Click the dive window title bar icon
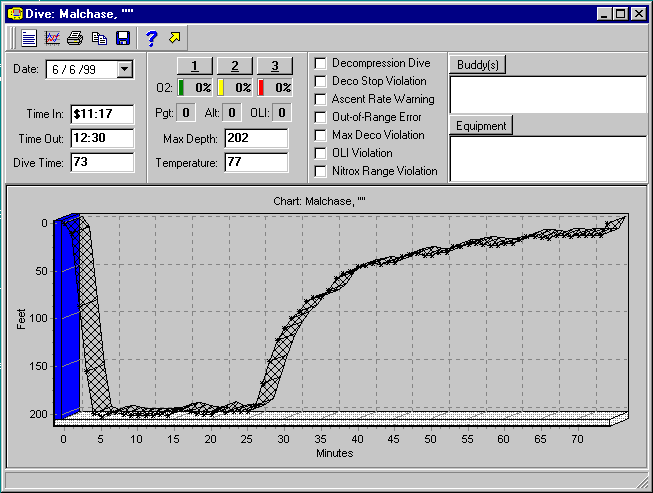 point(14,14)
